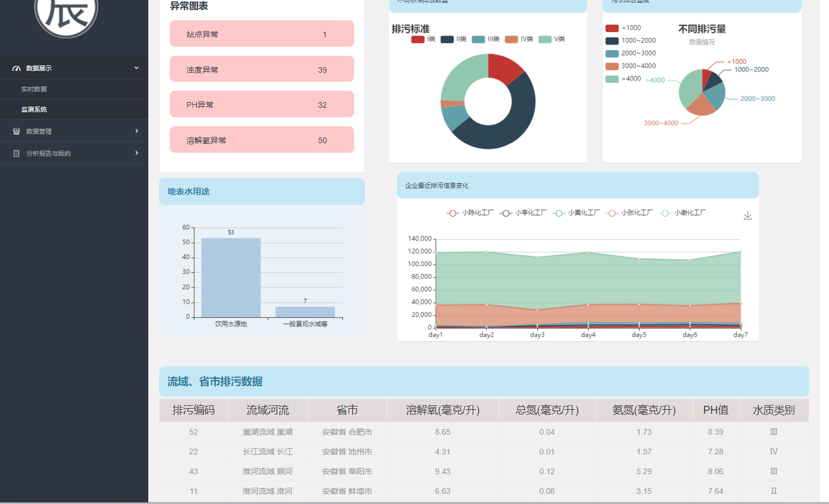Open the 浊度异常 card showing 39

tap(262, 69)
